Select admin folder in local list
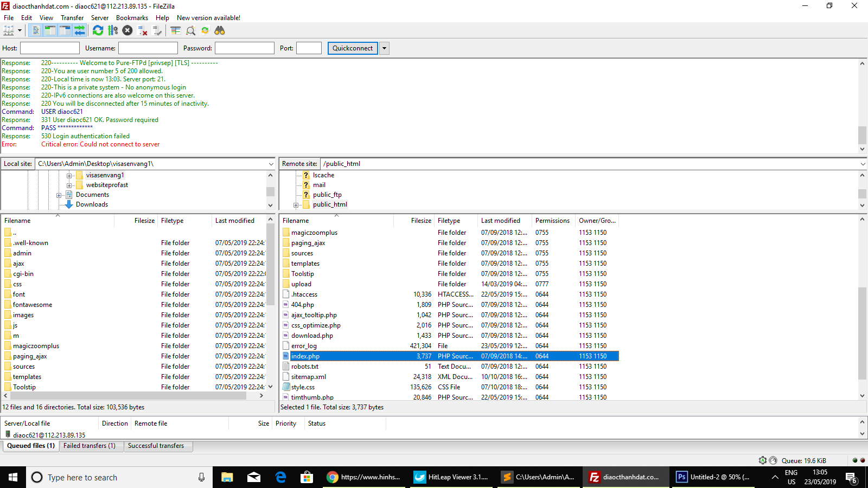Screen dimensions: 868x488 point(135,253)
